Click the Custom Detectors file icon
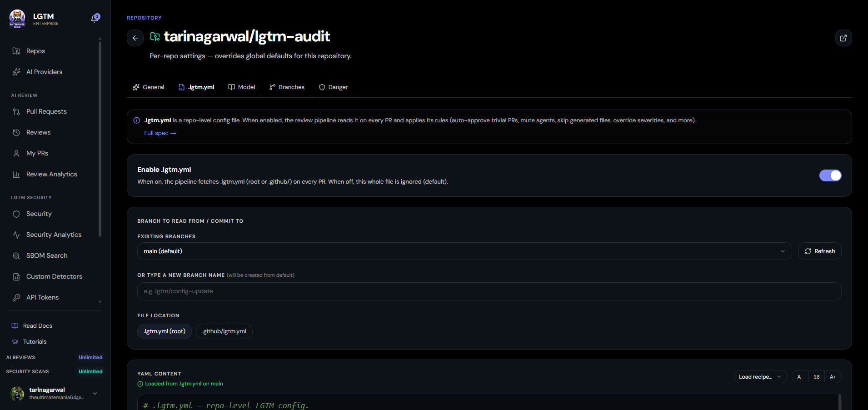The width and height of the screenshot is (868, 410). (16, 276)
